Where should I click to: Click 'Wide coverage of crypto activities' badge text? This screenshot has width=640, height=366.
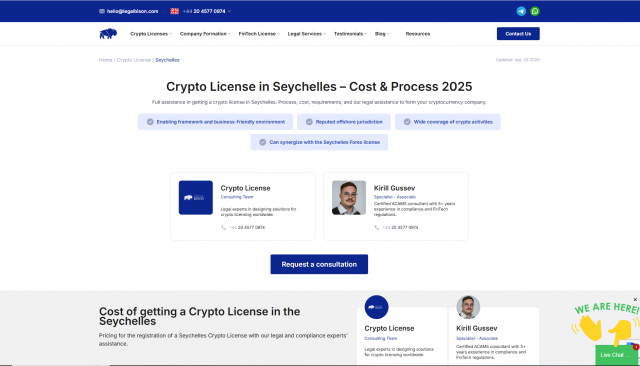coord(453,122)
